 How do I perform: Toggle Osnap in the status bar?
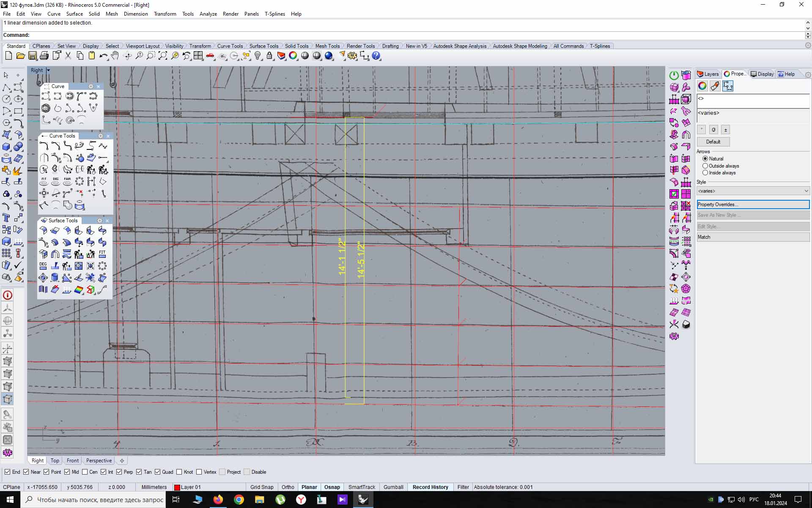point(332,487)
